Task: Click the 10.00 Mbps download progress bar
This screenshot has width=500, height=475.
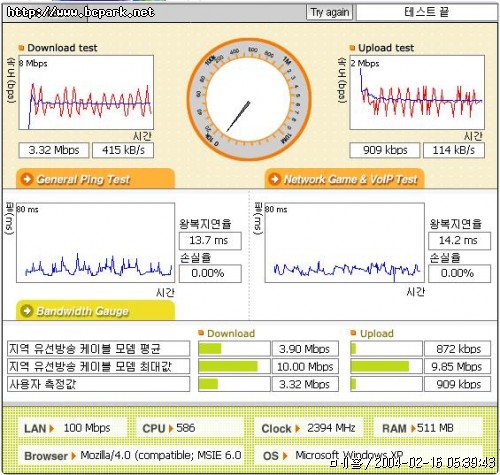Action: click(234, 366)
